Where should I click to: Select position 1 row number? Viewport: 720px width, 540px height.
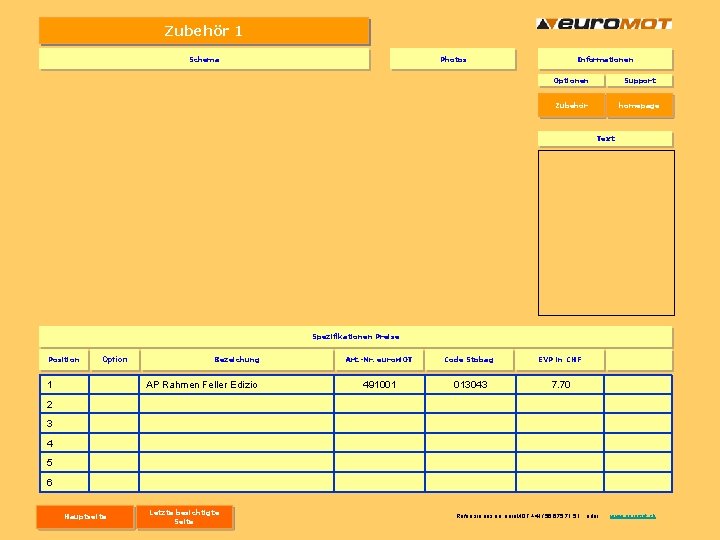pos(64,385)
